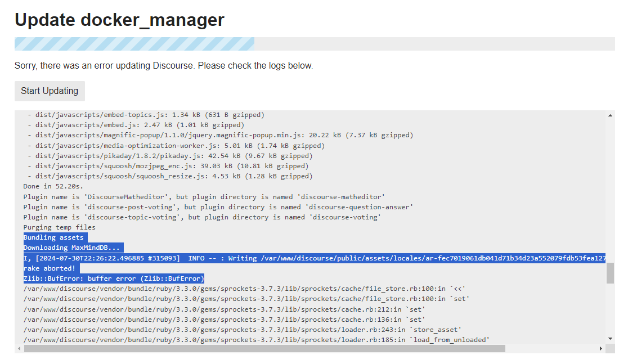Viewport: 619px width, 364px height.
Task: Click the horizontal scrollbar right arrow
Action: [x=601, y=349]
